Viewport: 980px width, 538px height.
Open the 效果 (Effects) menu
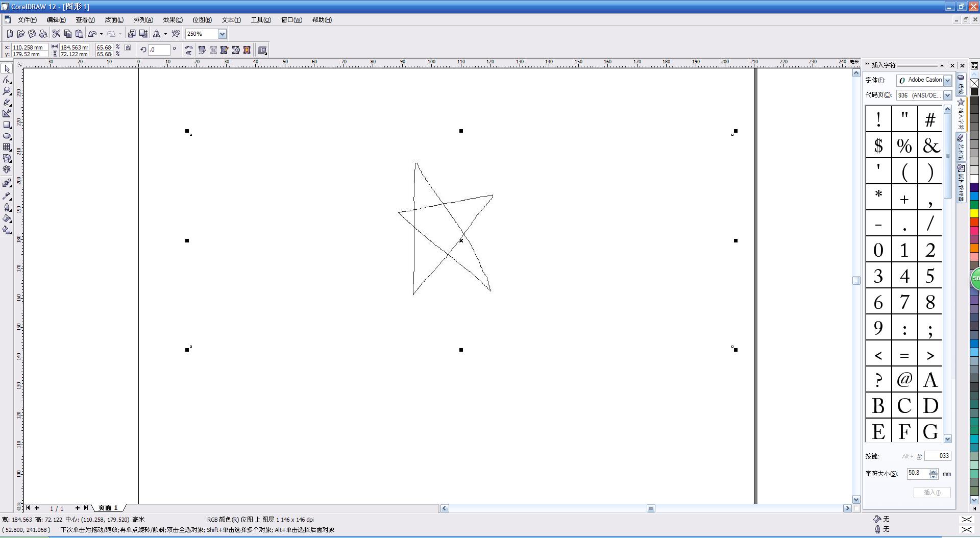[x=173, y=20]
